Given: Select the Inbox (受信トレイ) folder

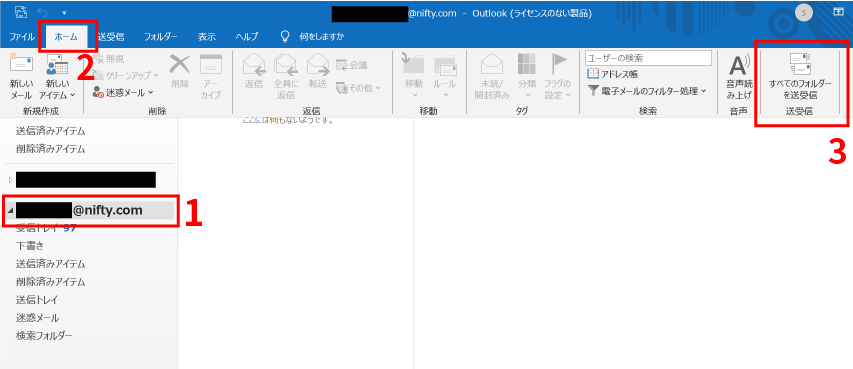Looking at the screenshot, I should point(46,228).
